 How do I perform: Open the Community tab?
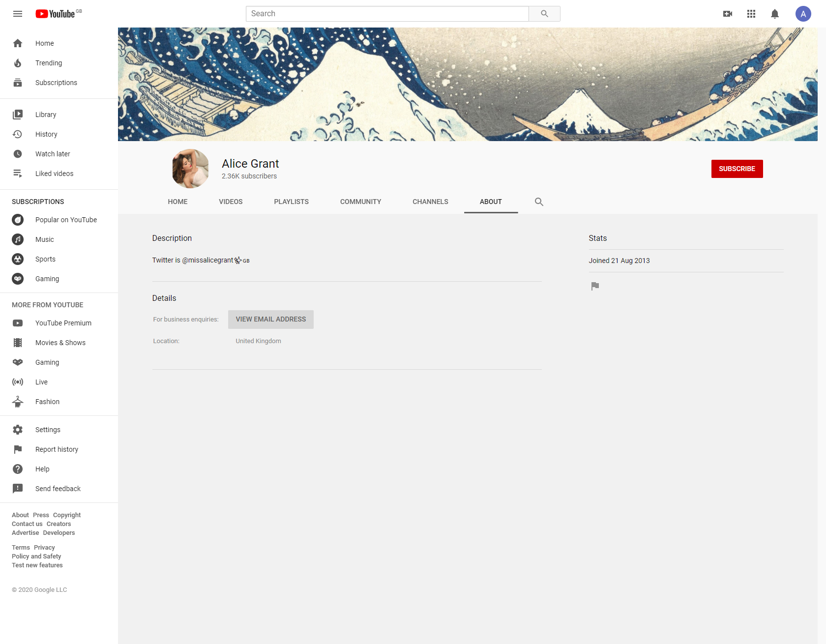360,202
